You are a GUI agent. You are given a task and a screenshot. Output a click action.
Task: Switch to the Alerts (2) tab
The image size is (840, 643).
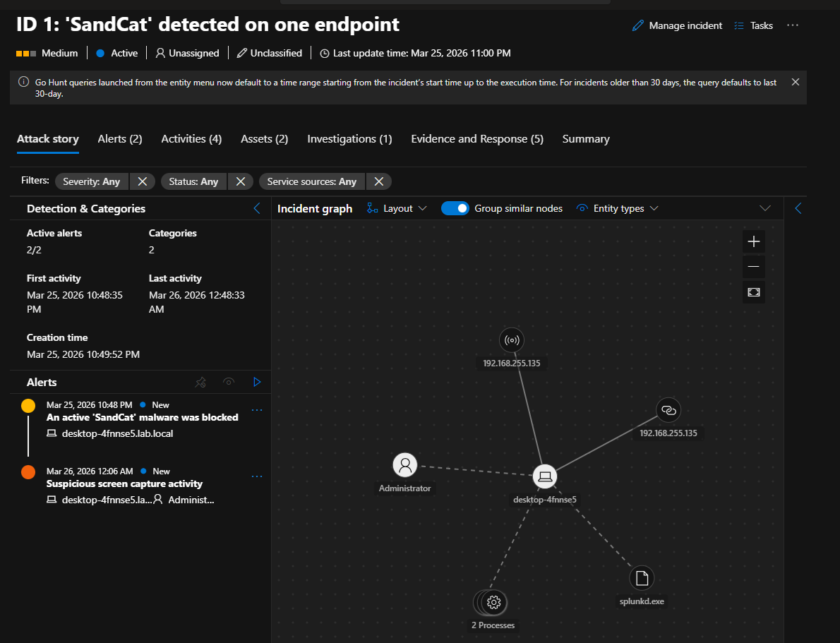[120, 139]
